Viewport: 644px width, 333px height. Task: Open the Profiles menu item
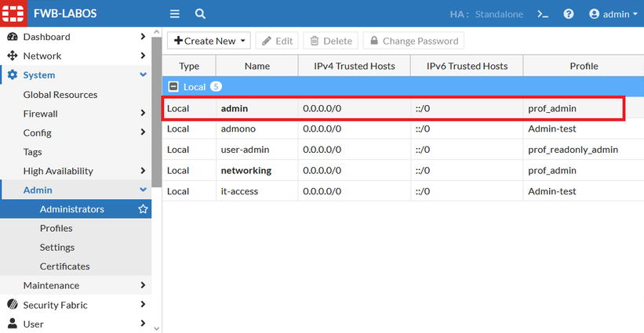tap(56, 228)
